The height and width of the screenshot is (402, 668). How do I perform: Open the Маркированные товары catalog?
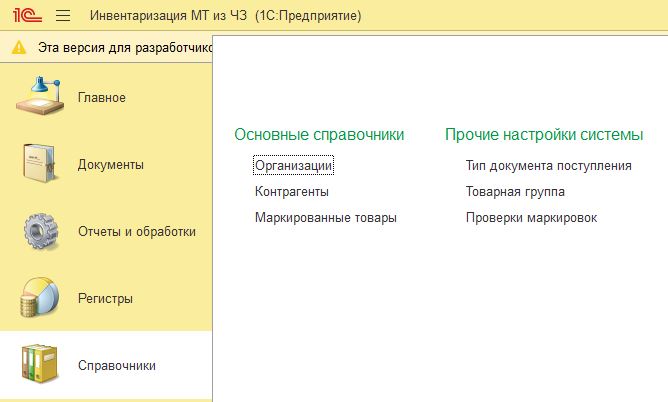tap(326, 218)
